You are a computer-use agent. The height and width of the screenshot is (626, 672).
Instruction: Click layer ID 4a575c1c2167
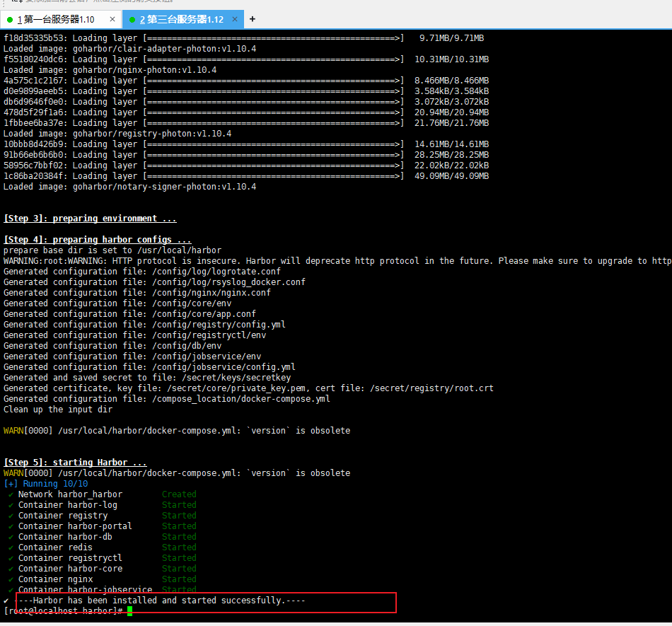(33, 81)
